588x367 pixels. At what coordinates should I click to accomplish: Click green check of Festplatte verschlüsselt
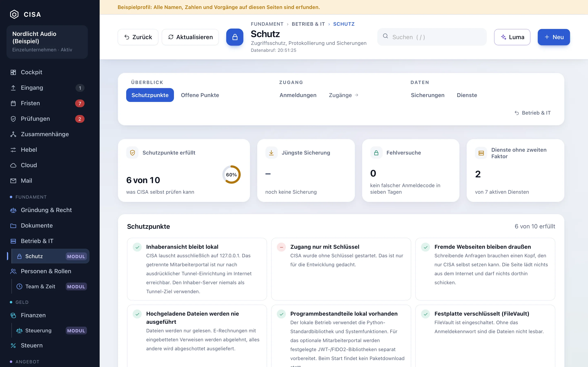pos(425,314)
